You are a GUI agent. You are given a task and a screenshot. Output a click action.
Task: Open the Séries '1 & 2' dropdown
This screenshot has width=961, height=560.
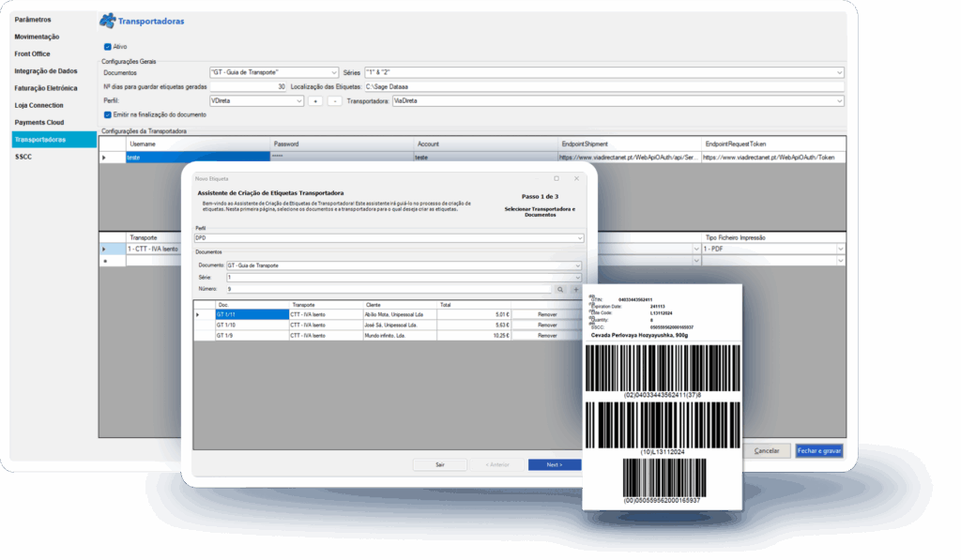pos(839,72)
